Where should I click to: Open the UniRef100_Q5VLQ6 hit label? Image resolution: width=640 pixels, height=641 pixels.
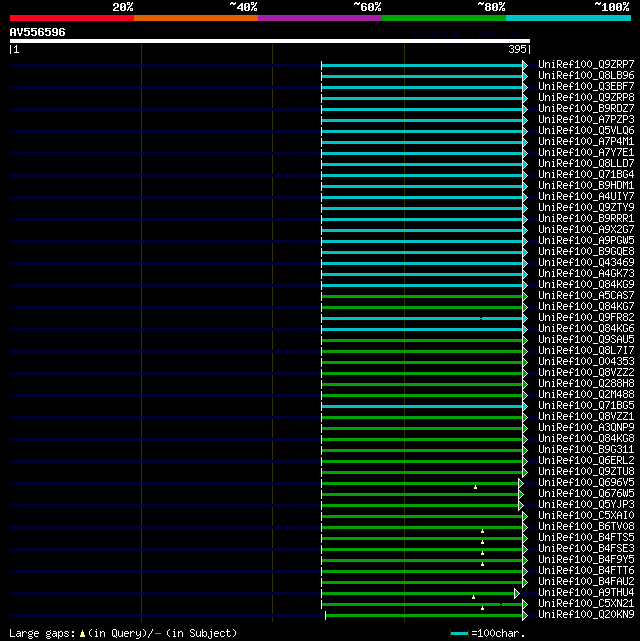pos(586,130)
